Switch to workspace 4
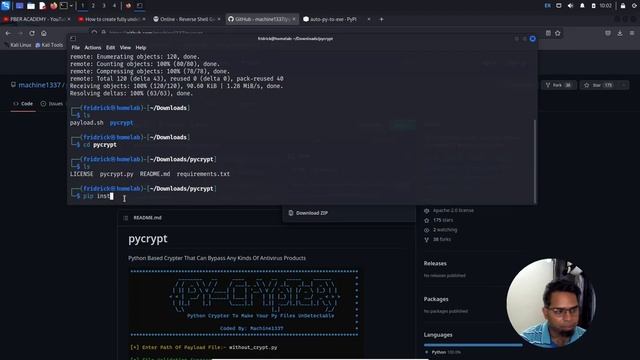 (x=114, y=6)
